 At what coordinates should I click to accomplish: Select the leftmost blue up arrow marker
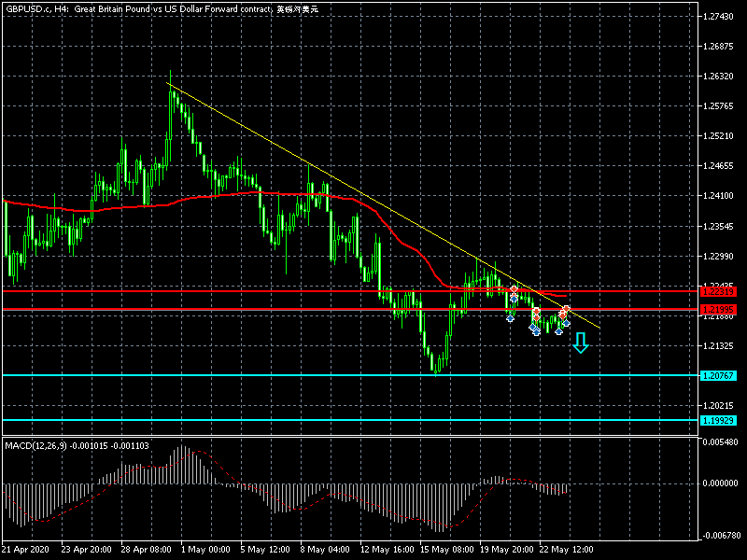(x=510, y=316)
